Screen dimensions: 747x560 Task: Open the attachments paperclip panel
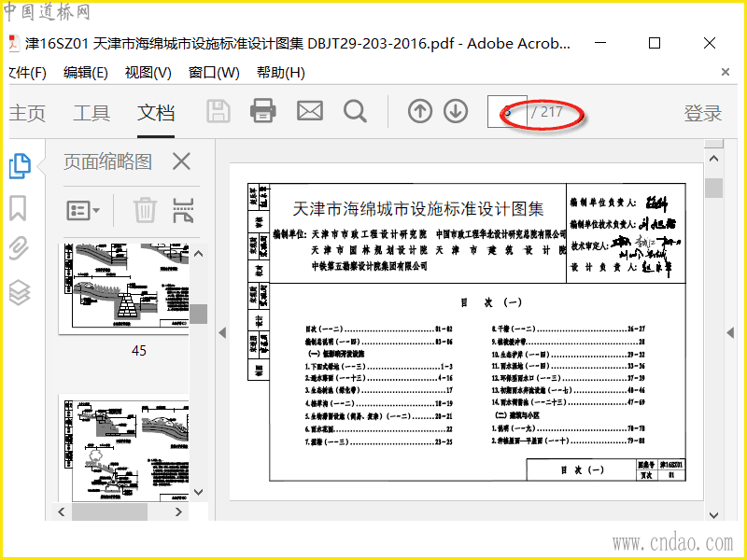click(19, 247)
